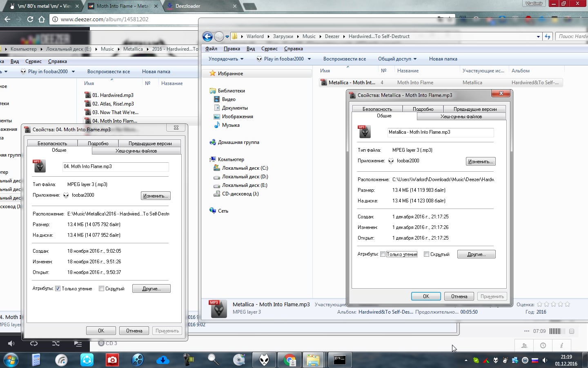
Task: Switch to Подробно tab in right dialog
Action: [423, 109]
